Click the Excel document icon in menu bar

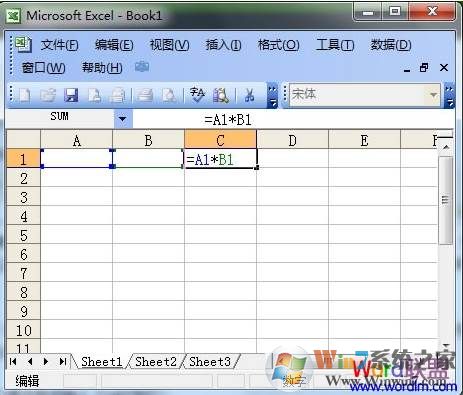click(x=24, y=45)
